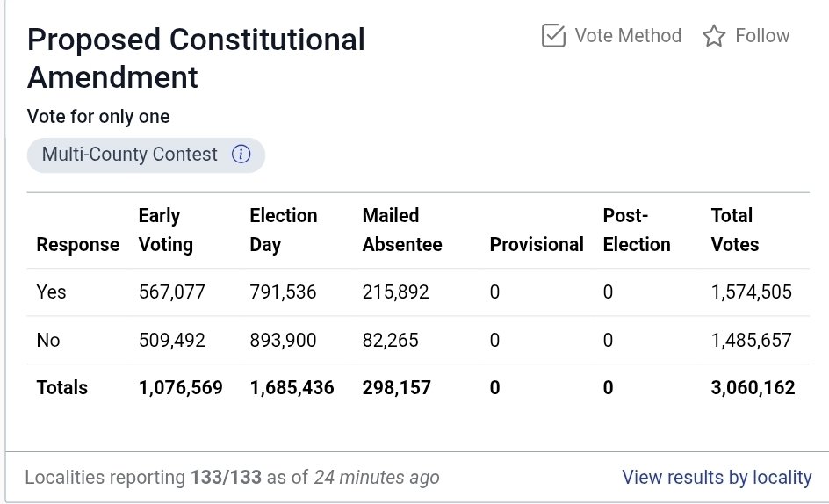Click the Provisional column header
The width and height of the screenshot is (829, 504).
click(537, 245)
